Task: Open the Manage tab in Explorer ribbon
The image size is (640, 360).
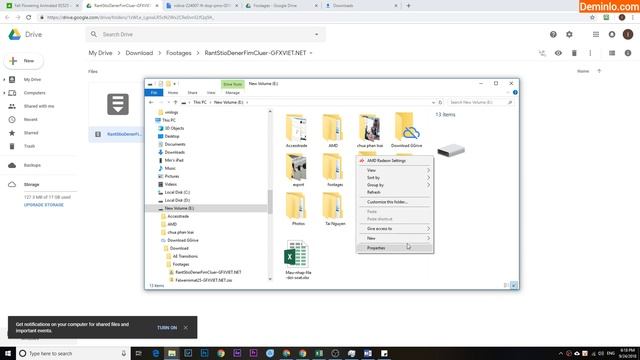Action: tap(233, 93)
